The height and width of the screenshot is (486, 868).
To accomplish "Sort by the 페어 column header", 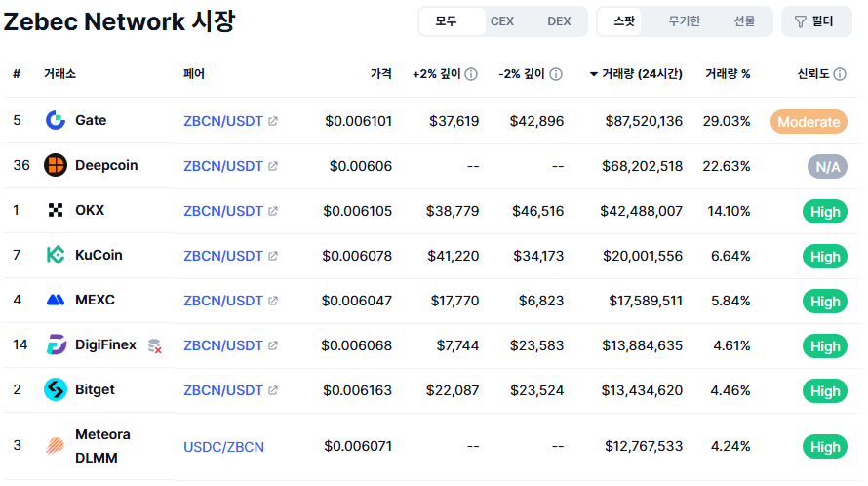I will pos(194,74).
